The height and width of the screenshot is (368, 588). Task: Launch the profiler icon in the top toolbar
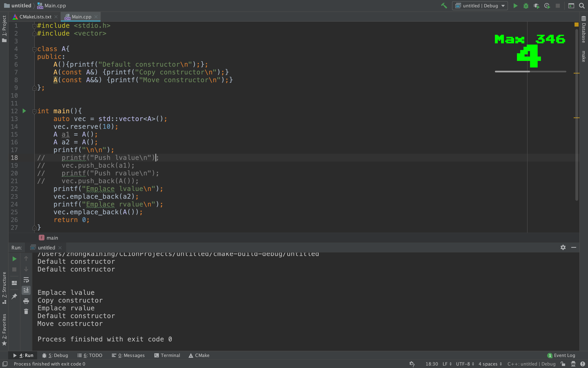tap(547, 6)
